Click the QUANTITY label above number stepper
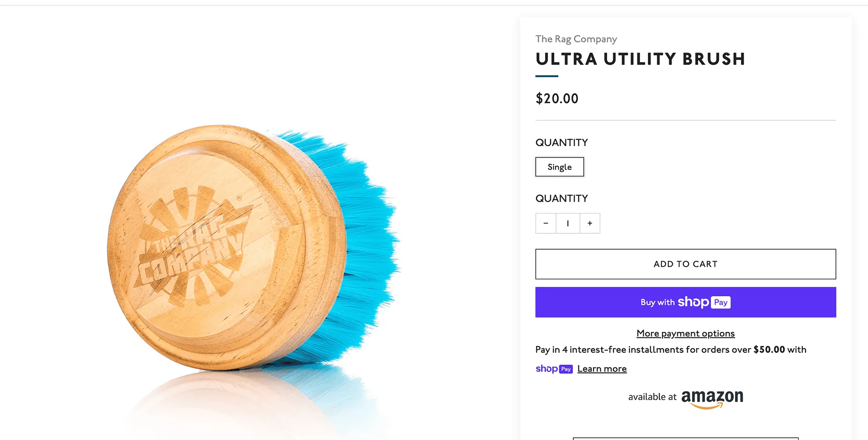Viewport: 868px width, 440px height. (561, 199)
